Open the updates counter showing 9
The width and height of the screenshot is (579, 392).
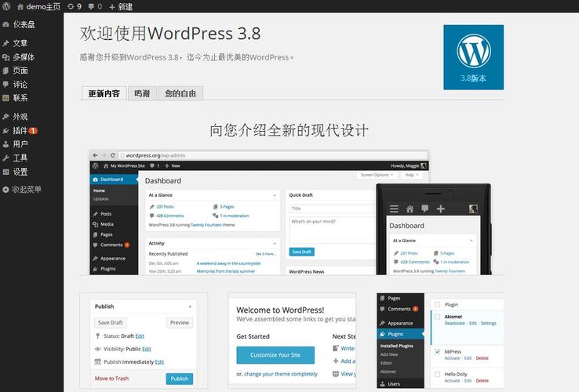click(75, 6)
